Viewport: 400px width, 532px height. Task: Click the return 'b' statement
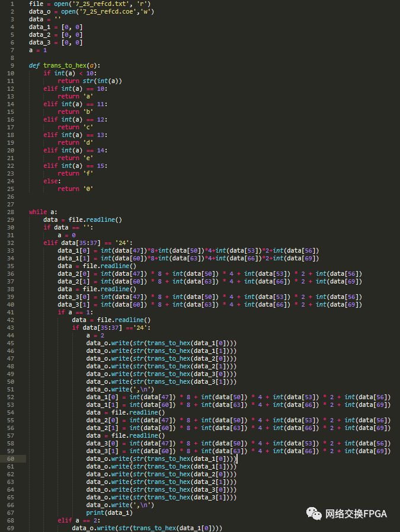[x=75, y=112]
